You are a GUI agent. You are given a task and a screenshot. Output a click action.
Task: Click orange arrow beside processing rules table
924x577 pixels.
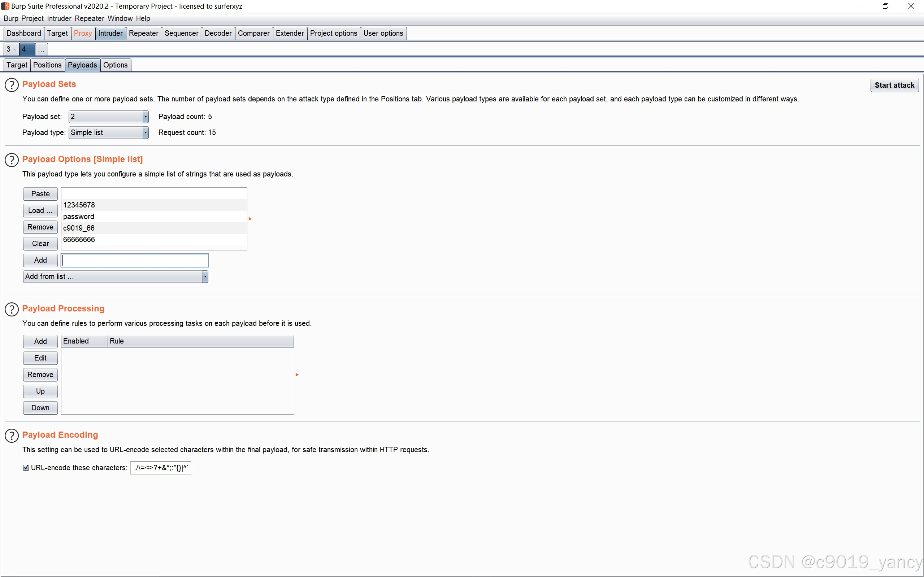click(x=297, y=375)
